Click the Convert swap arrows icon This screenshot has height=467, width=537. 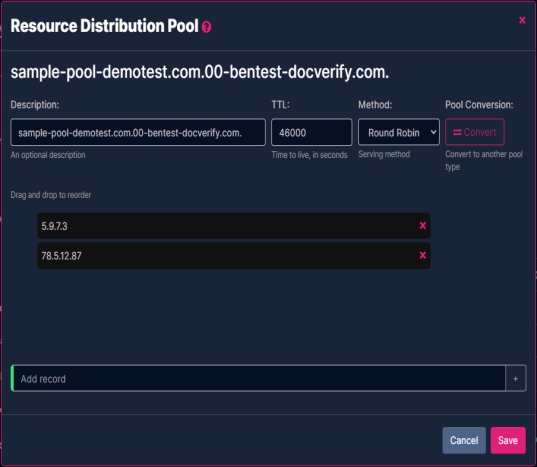click(x=457, y=132)
